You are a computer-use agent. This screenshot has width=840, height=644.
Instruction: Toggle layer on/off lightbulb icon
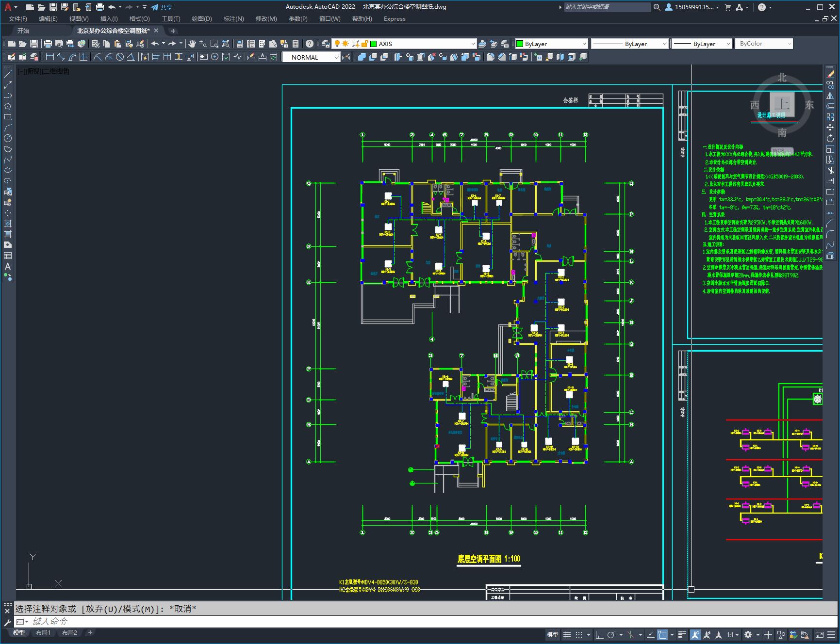[337, 44]
